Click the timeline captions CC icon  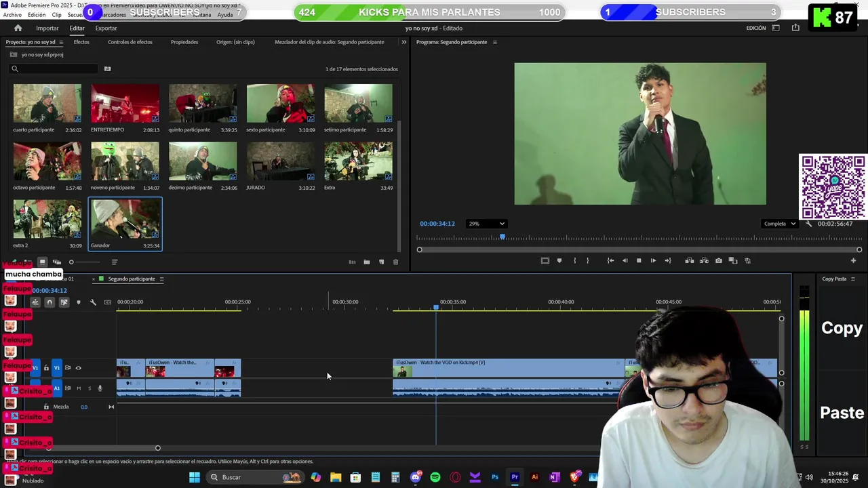(x=107, y=302)
